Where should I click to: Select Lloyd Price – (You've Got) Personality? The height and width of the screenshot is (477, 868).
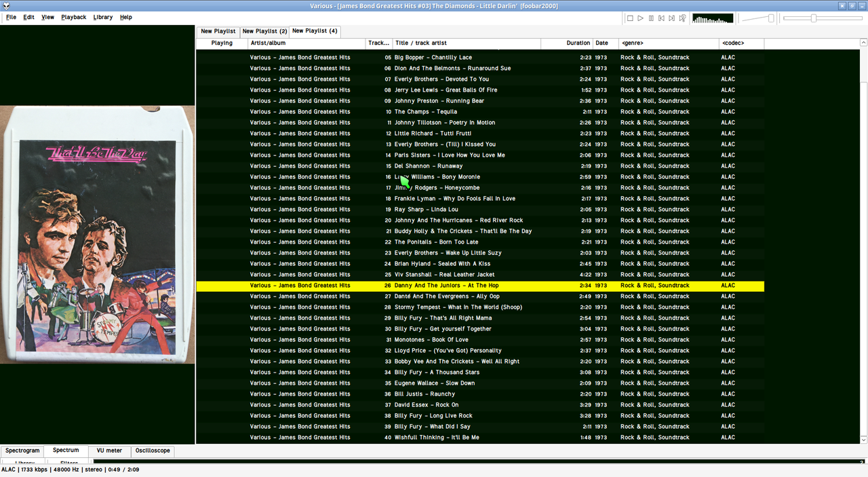pyautogui.click(x=480, y=351)
